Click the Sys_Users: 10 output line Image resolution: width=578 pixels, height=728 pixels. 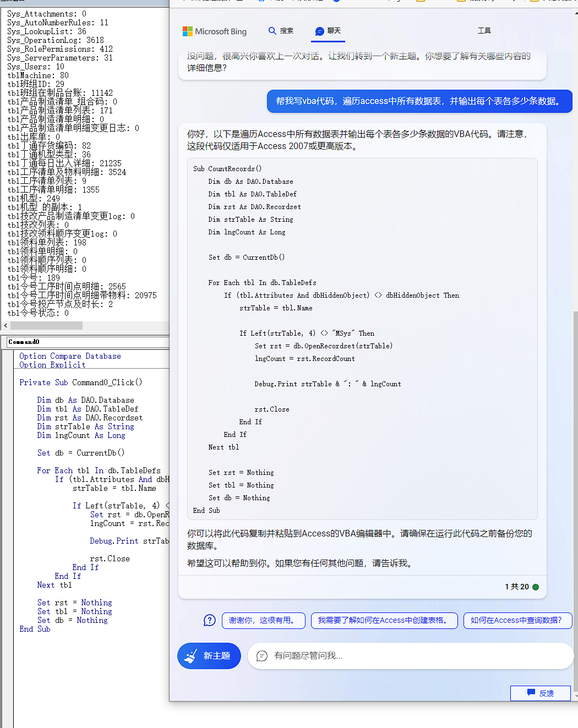click(36, 67)
